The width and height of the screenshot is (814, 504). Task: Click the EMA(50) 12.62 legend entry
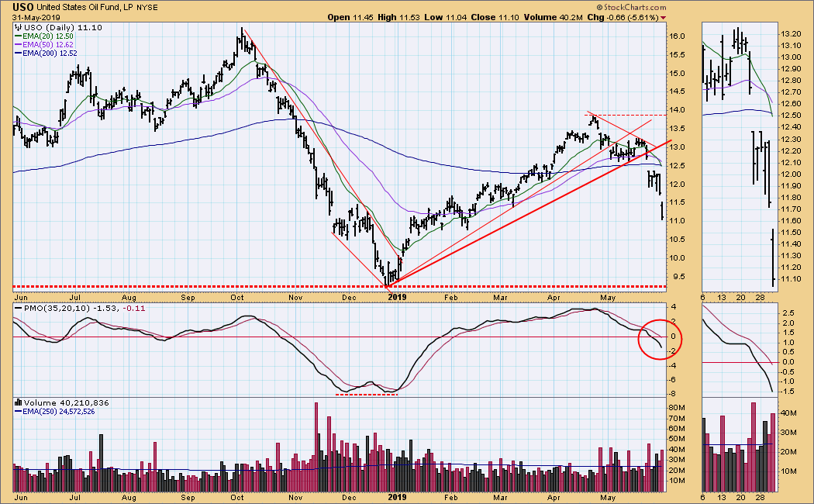point(44,45)
